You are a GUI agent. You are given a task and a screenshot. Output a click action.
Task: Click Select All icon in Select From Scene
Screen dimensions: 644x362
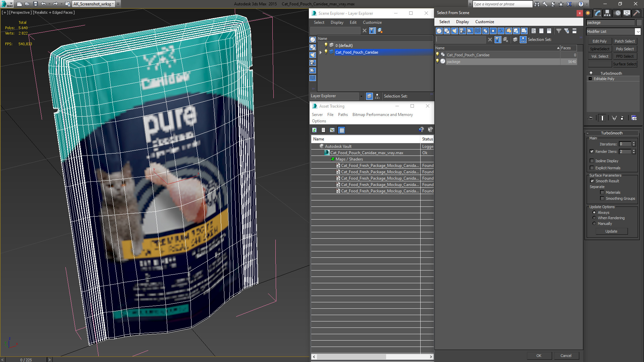534,31
